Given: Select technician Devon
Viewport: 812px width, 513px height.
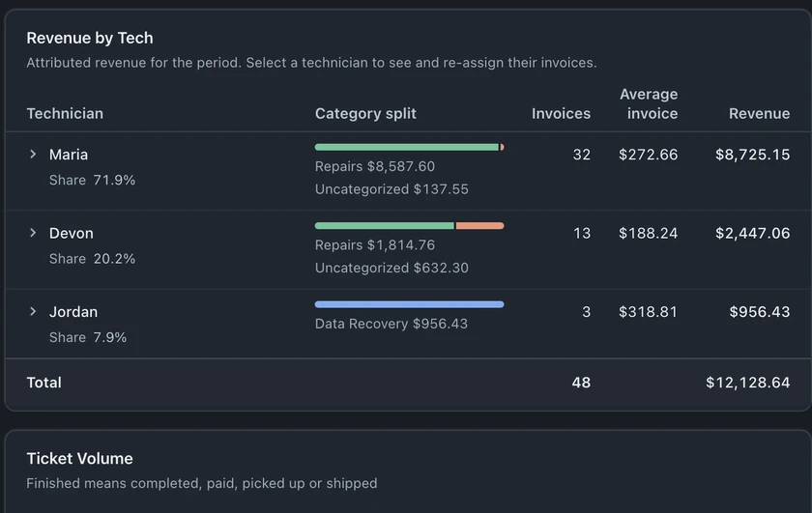Looking at the screenshot, I should point(71,234).
